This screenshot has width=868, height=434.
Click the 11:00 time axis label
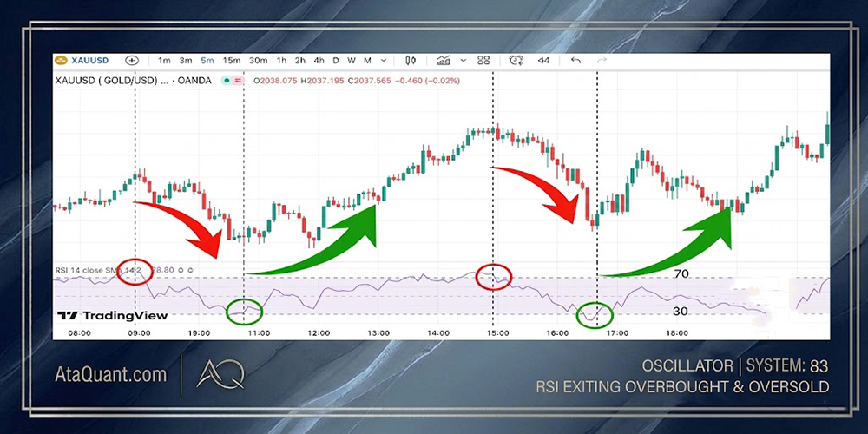pyautogui.click(x=259, y=333)
